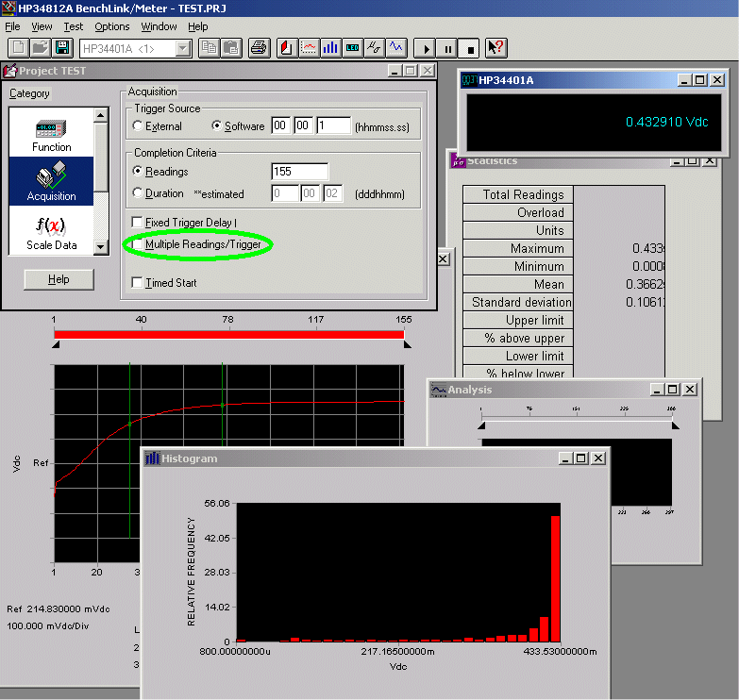Viewport: 739px width, 700px height.
Task: Click the left marker of red range bar
Action: (56, 345)
